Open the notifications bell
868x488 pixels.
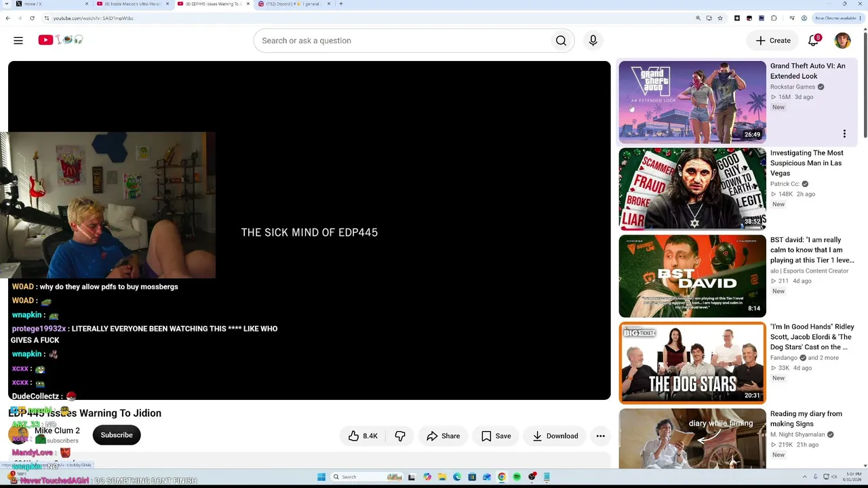click(x=814, y=40)
